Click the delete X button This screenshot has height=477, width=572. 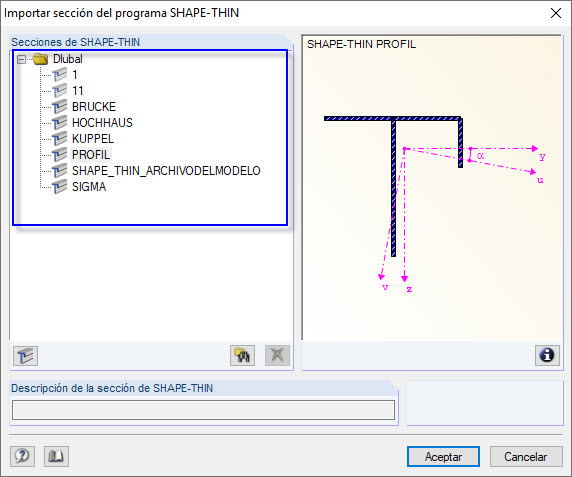tap(277, 356)
